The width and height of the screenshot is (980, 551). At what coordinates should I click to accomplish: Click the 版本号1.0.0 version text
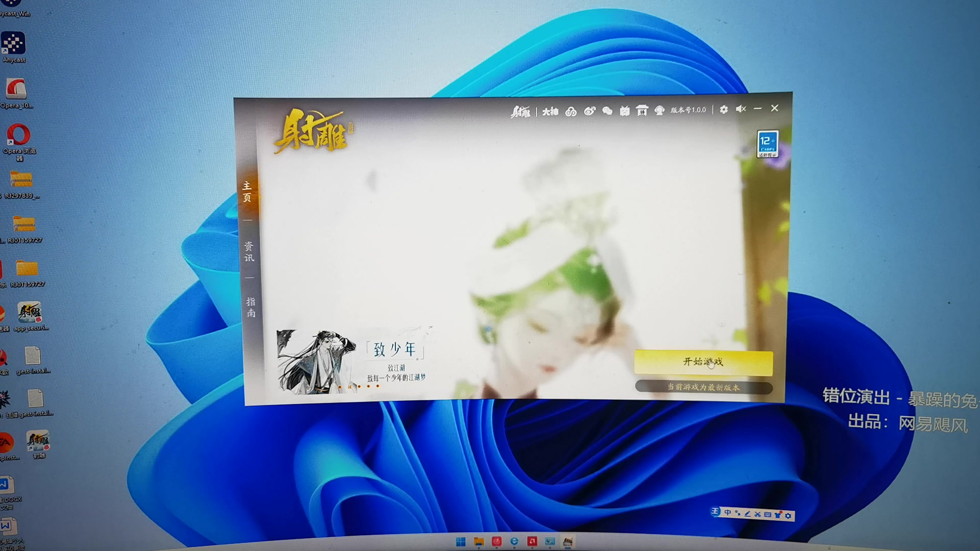(x=688, y=110)
